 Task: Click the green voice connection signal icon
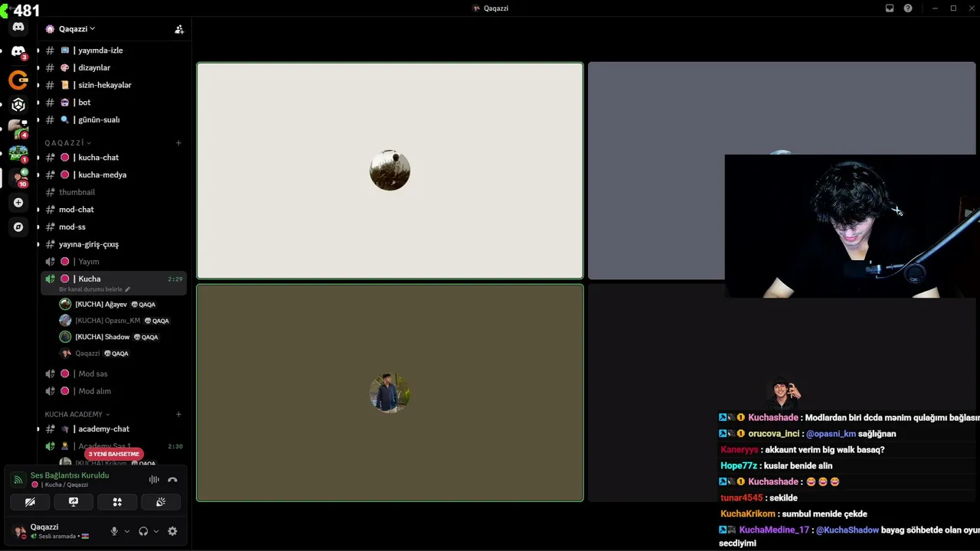coord(18,480)
